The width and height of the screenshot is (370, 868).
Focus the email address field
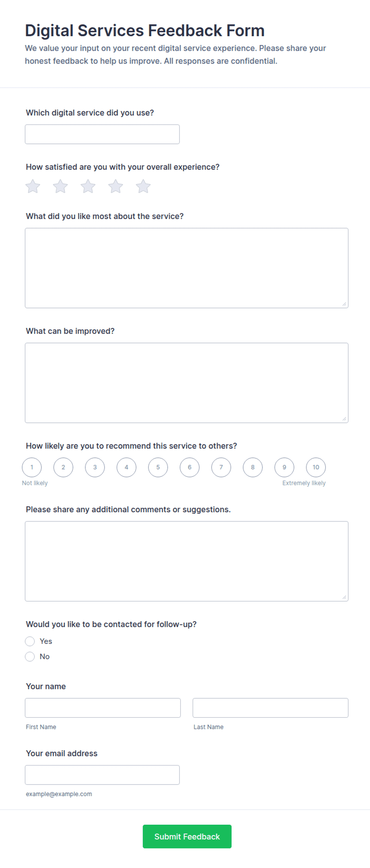coord(102,775)
